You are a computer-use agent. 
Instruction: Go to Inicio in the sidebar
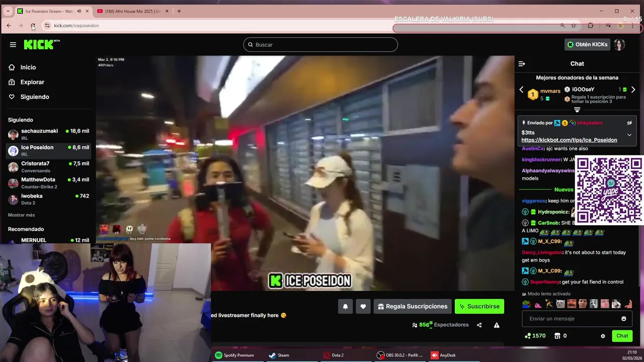(x=28, y=67)
